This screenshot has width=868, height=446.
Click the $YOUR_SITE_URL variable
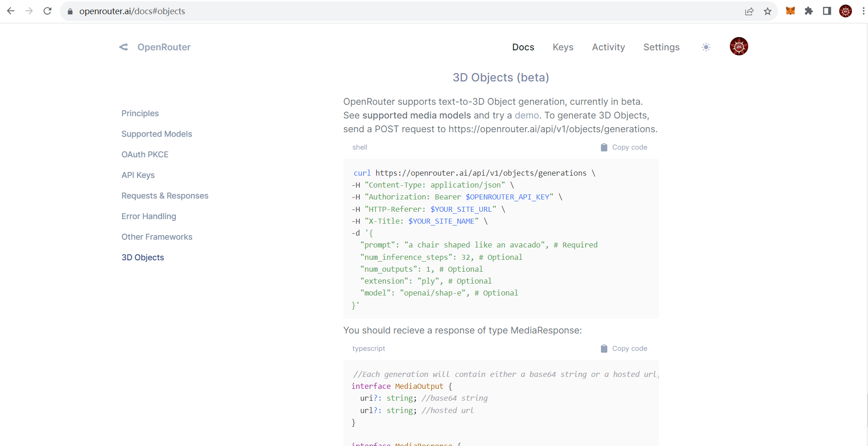pos(461,209)
